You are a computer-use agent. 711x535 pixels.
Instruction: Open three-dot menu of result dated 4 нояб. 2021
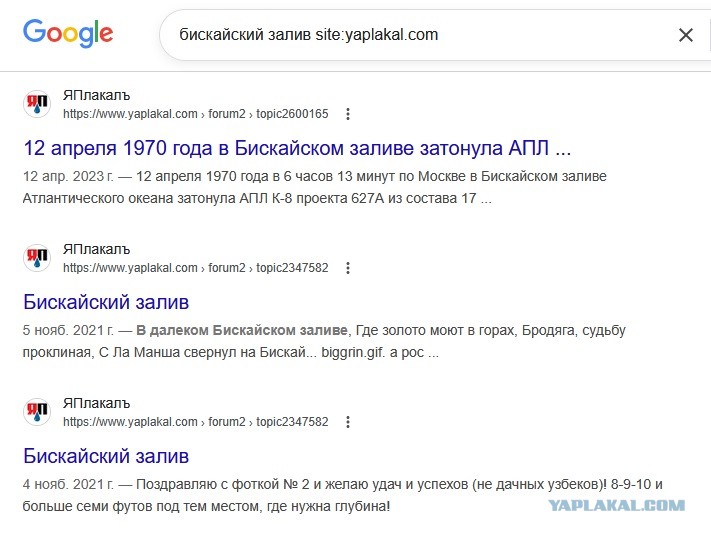point(348,422)
